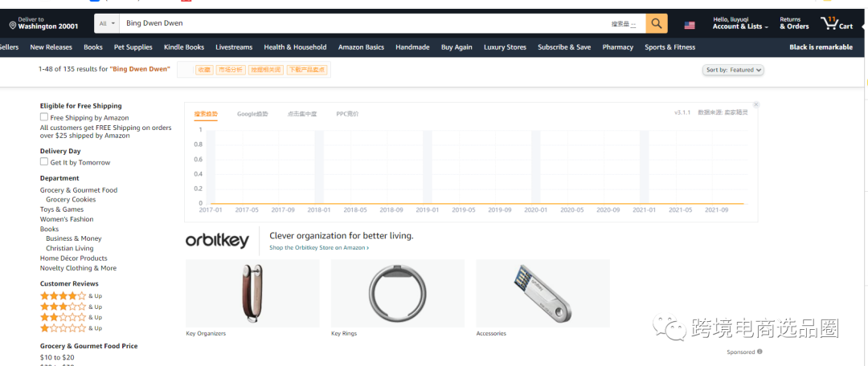
Task: Open Kindle Books in nav bar
Action: coord(184,47)
